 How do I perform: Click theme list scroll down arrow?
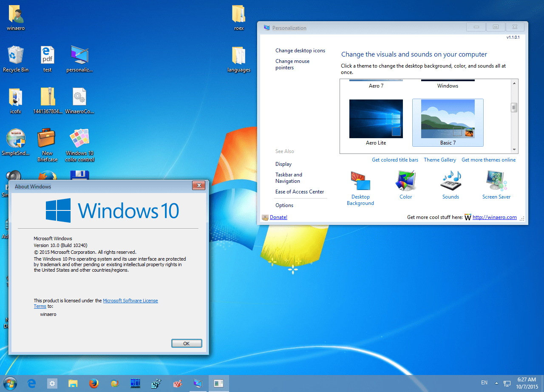(514, 150)
